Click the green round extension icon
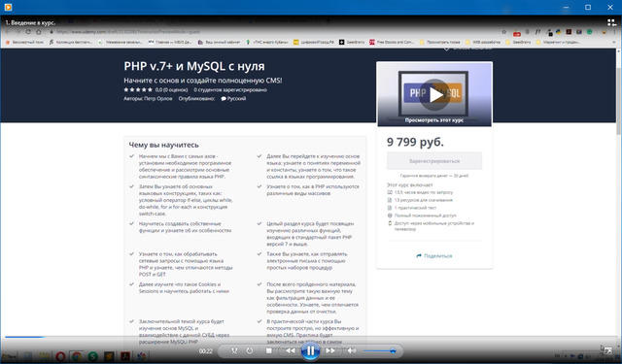 pos(590,32)
